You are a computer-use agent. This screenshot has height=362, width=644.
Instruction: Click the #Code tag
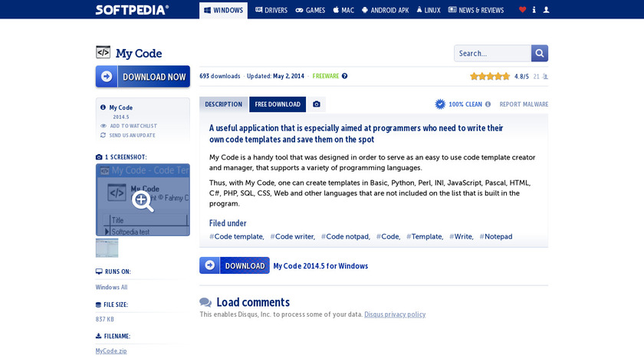(388, 237)
